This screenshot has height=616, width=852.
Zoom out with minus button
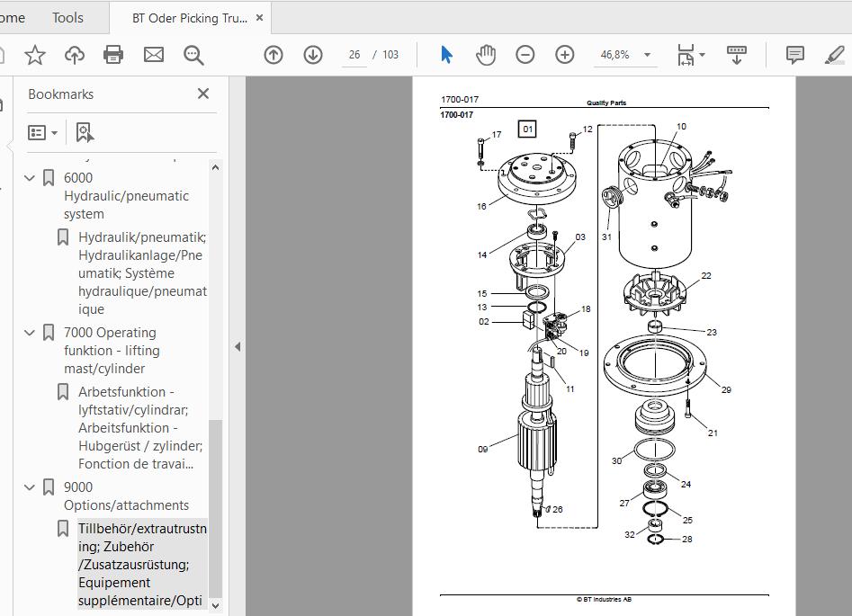pos(525,55)
